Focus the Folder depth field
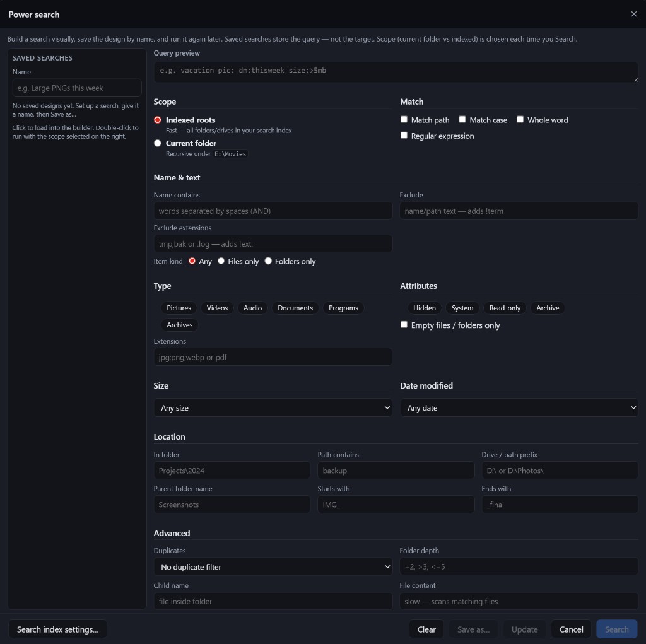646x644 pixels. (x=519, y=566)
